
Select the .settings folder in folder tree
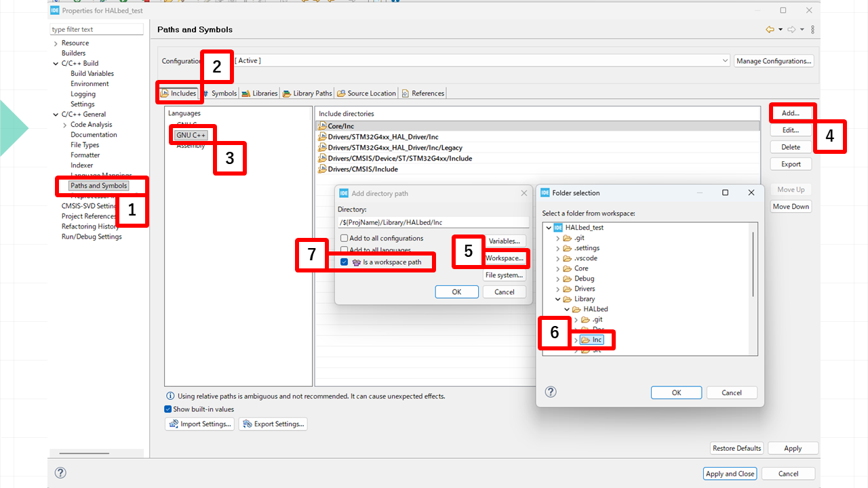pyautogui.click(x=587, y=248)
